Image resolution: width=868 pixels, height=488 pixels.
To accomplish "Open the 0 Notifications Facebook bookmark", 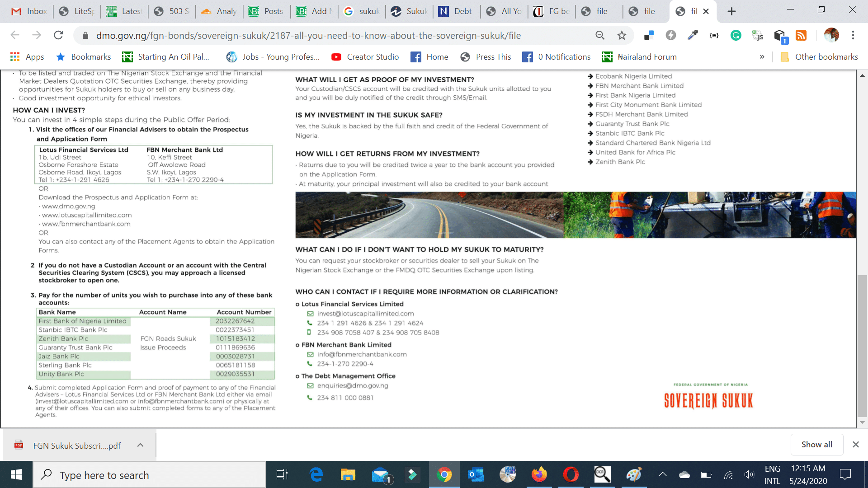I will (x=557, y=57).
